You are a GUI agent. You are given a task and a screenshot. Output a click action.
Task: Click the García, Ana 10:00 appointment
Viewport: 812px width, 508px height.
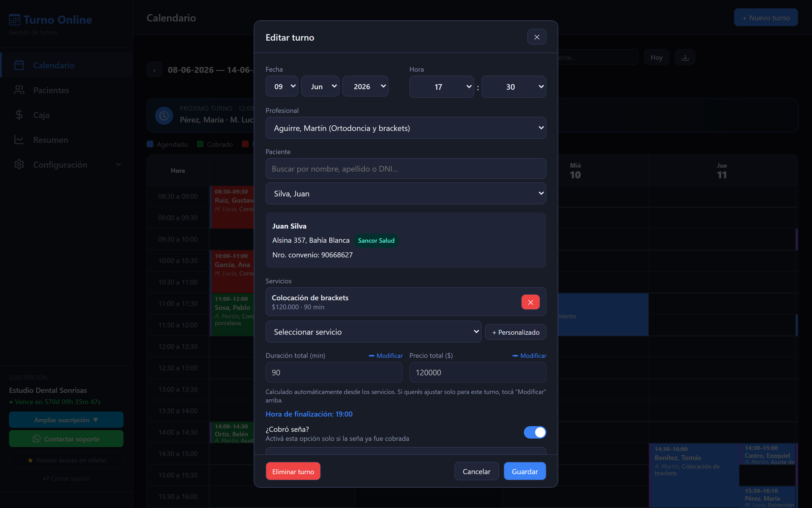(232, 271)
